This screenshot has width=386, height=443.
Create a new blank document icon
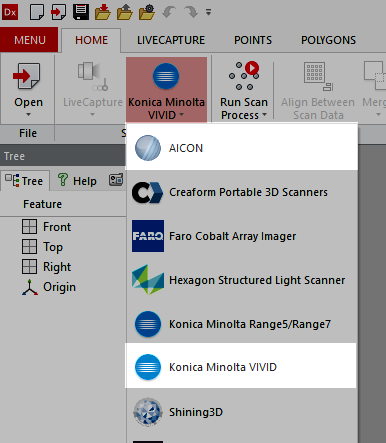[37, 12]
